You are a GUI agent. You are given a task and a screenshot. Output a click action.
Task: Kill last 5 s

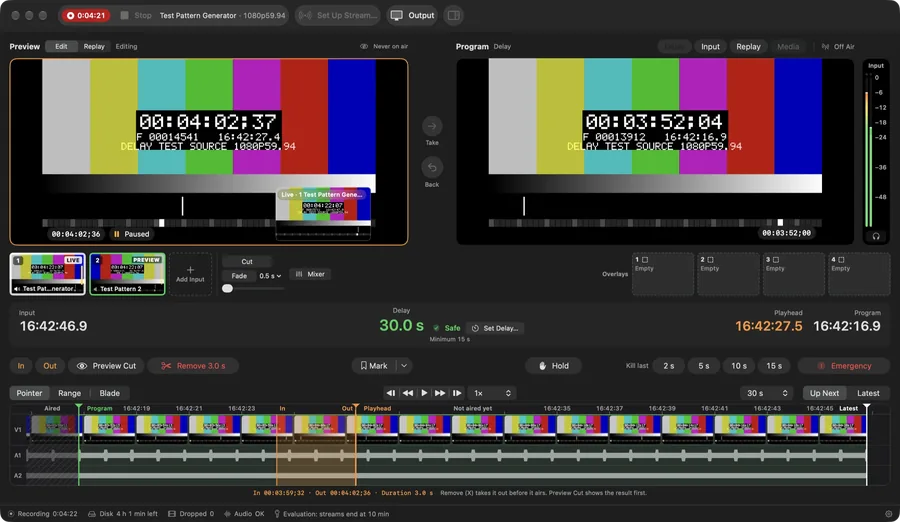[x=704, y=366]
